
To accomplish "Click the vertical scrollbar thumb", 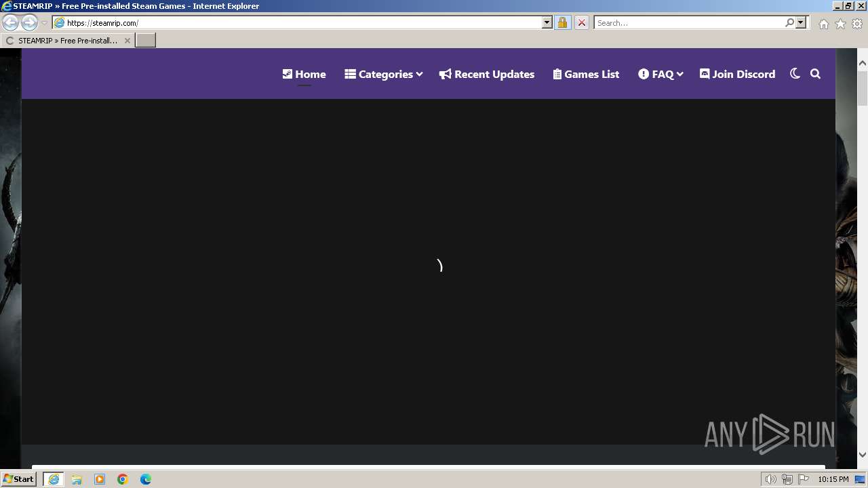I will pyautogui.click(x=863, y=87).
